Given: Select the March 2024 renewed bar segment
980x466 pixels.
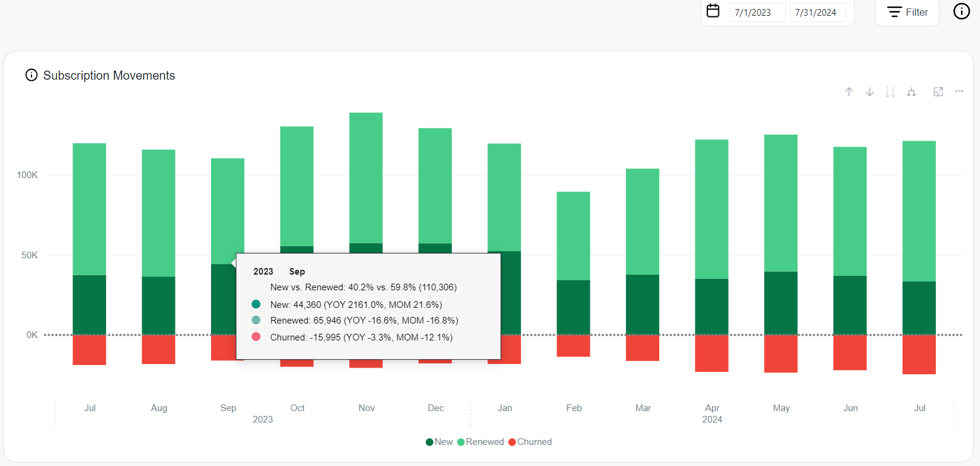Looking at the screenshot, I should (642, 222).
